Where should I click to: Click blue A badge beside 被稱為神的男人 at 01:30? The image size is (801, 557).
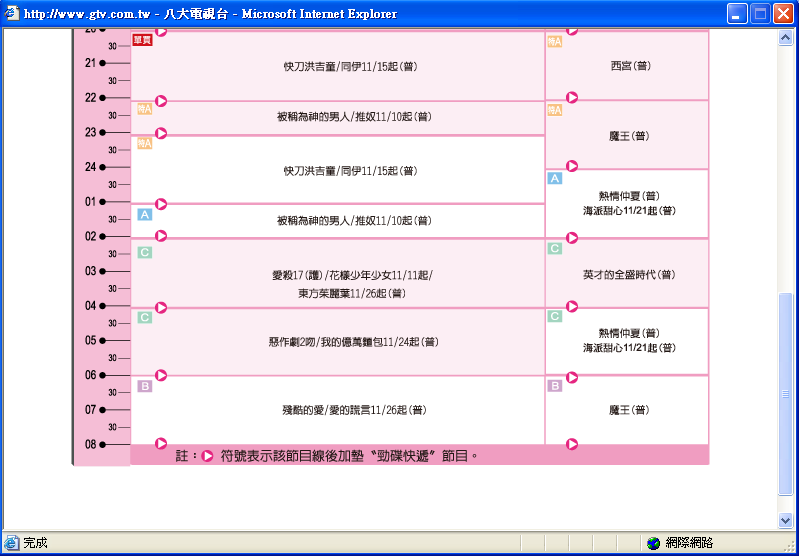tap(144, 214)
